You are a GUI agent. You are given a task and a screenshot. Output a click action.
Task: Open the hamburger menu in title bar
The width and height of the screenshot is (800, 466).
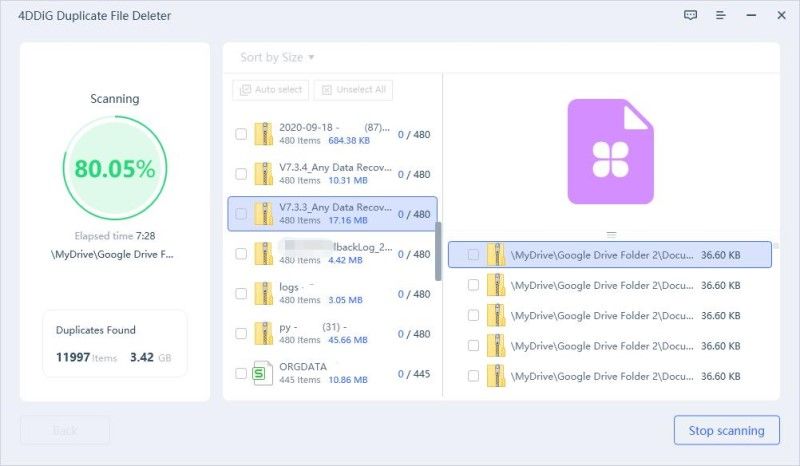(720, 15)
